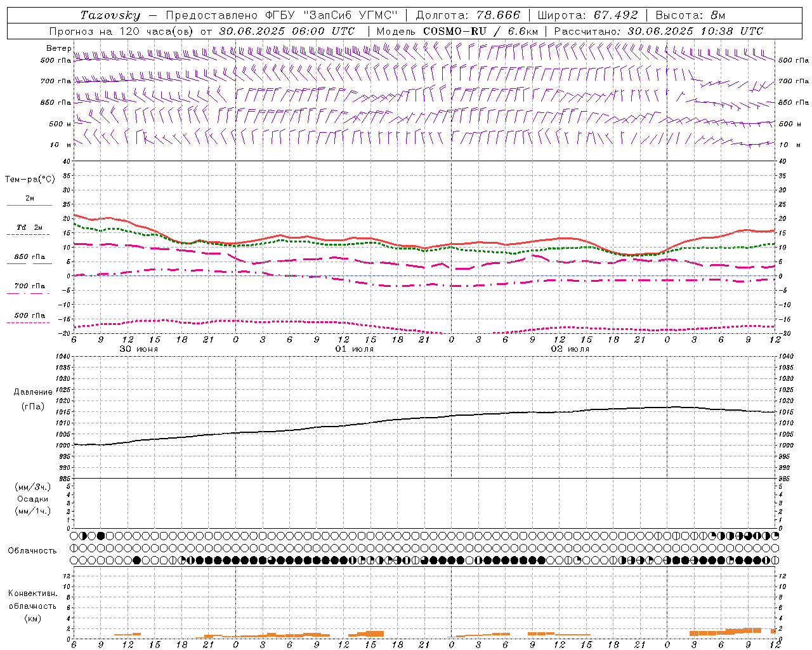Viewport: 812px width, 650px height.
Task: Click the Широта: 67.492 latitude value
Action: click(587, 15)
